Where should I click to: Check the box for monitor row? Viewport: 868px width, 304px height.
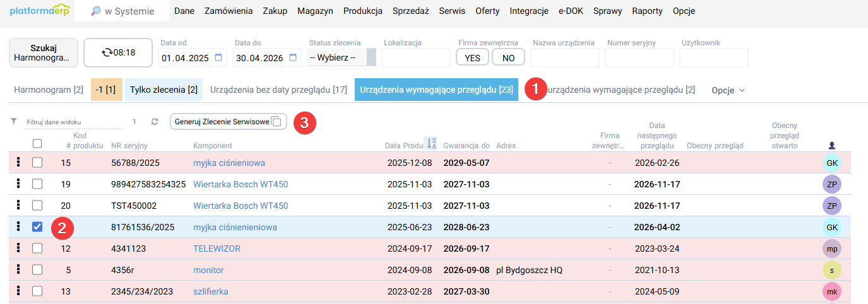coord(37,270)
